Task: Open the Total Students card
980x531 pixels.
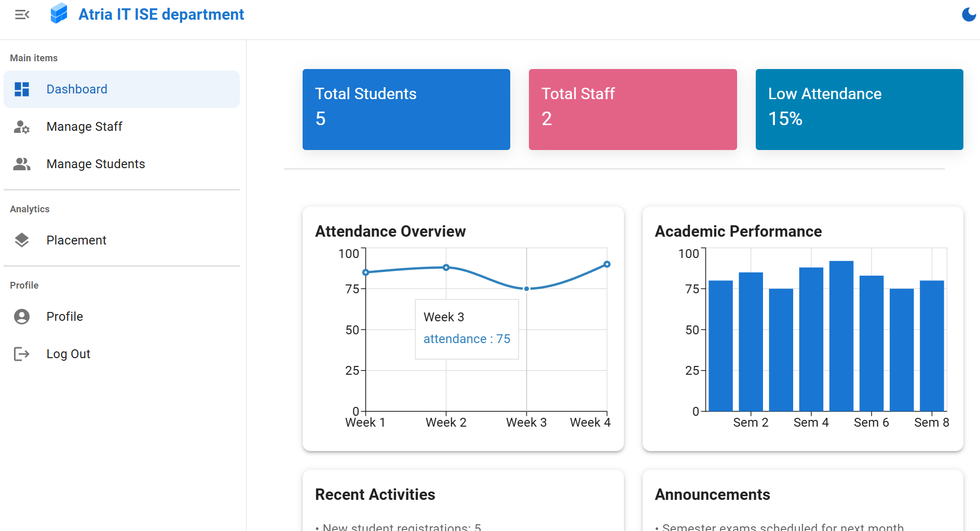Action: pyautogui.click(x=406, y=110)
